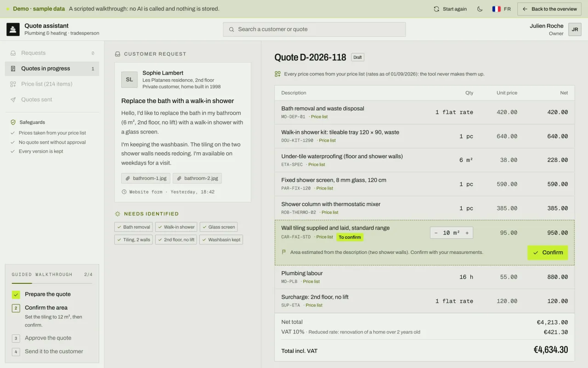
Task: Click the guided walkthrough progress bar
Action: point(52,283)
